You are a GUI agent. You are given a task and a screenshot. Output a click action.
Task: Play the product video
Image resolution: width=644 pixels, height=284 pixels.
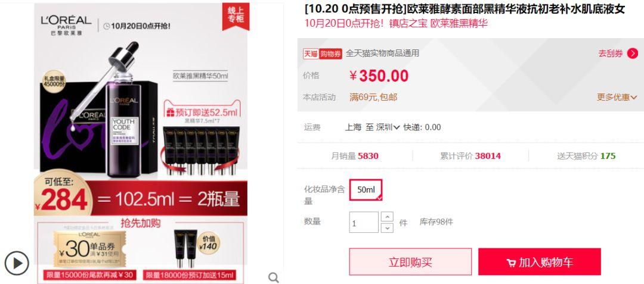pyautogui.click(x=17, y=263)
